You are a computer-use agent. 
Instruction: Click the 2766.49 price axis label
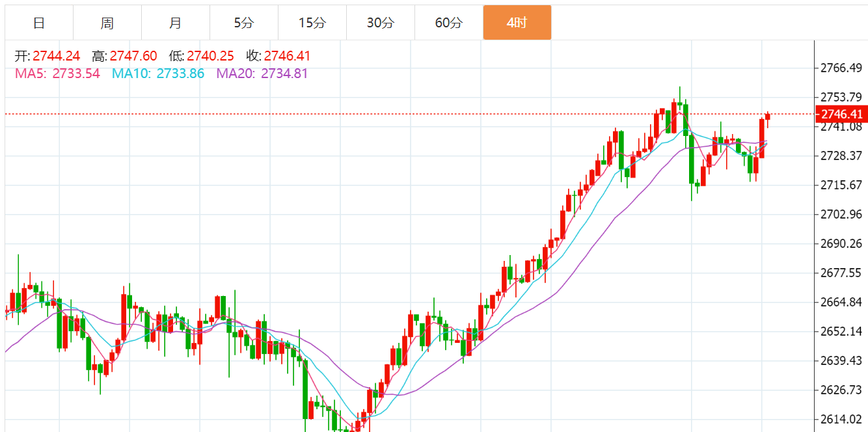coord(841,68)
